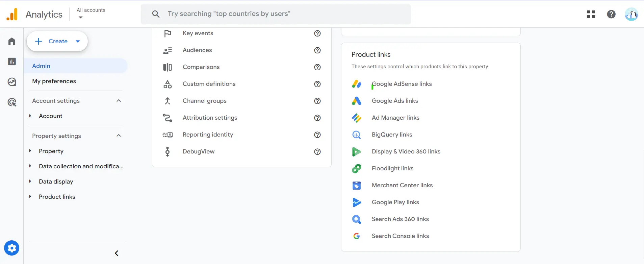Open the account profile avatar
Screen dimensions: 644x264
pyautogui.click(x=631, y=14)
